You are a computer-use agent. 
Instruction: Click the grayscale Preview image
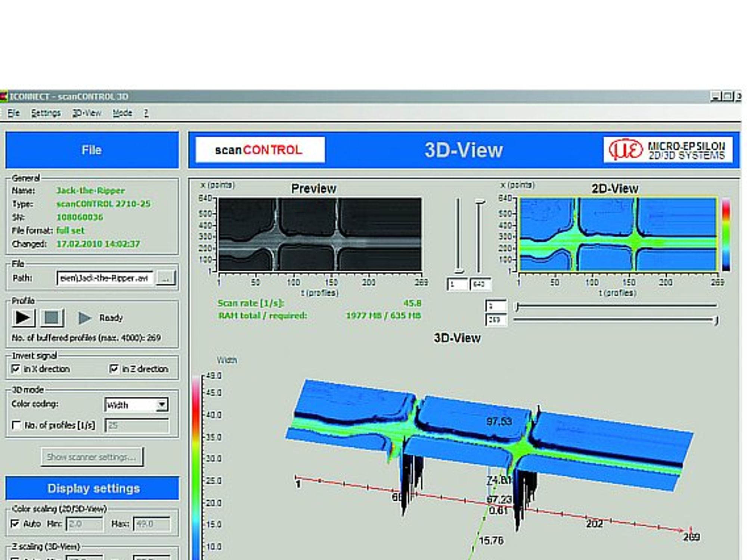coord(320,234)
